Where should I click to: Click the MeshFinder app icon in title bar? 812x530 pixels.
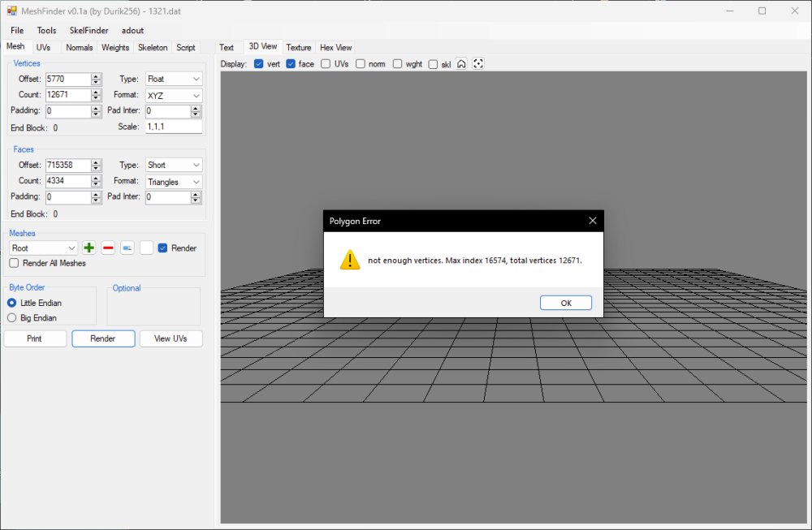[x=11, y=11]
